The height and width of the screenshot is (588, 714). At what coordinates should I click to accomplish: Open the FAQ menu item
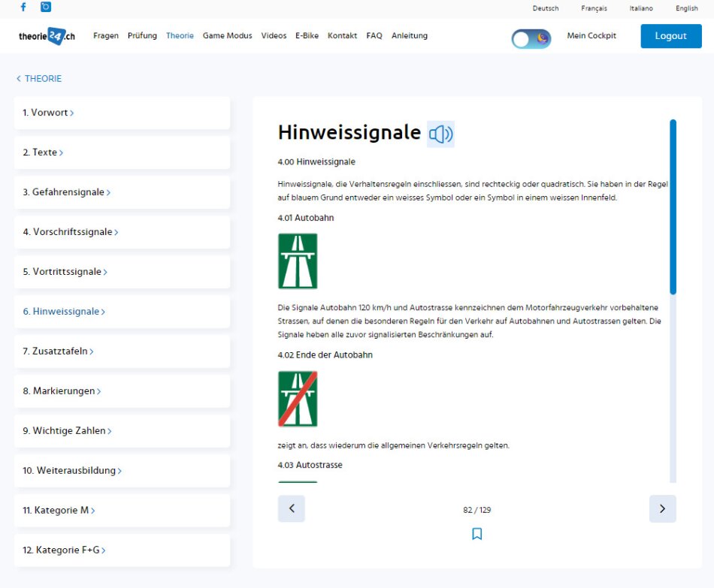click(374, 35)
